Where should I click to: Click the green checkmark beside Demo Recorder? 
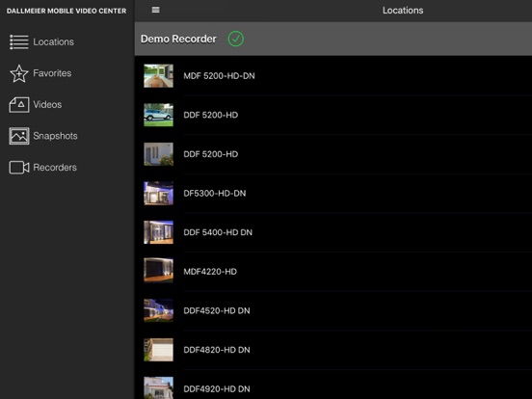[236, 39]
